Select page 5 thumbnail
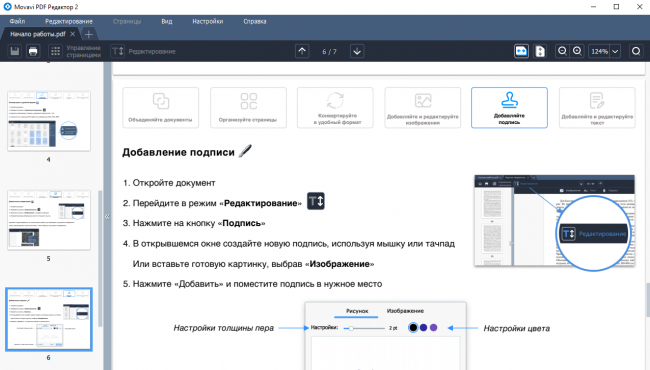 tap(49, 220)
